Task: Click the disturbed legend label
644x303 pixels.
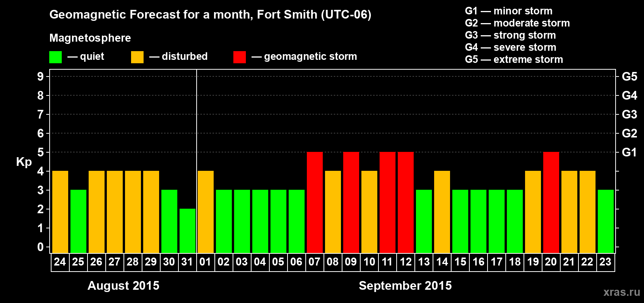Action: coord(184,56)
